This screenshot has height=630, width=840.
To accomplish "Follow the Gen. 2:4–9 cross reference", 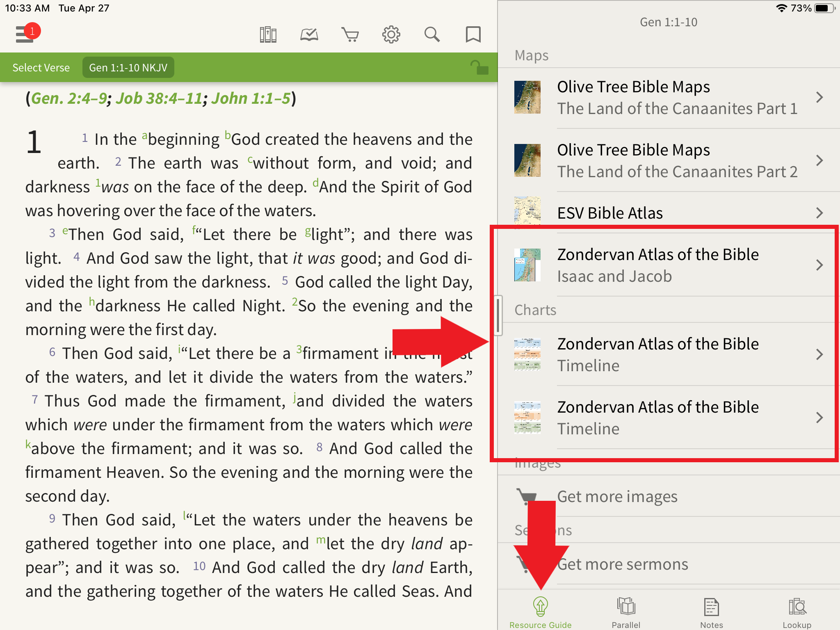I will point(69,98).
